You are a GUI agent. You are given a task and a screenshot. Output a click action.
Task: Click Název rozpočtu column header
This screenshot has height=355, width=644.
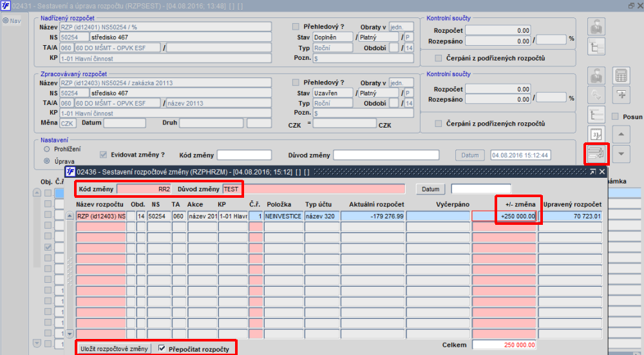(100, 204)
